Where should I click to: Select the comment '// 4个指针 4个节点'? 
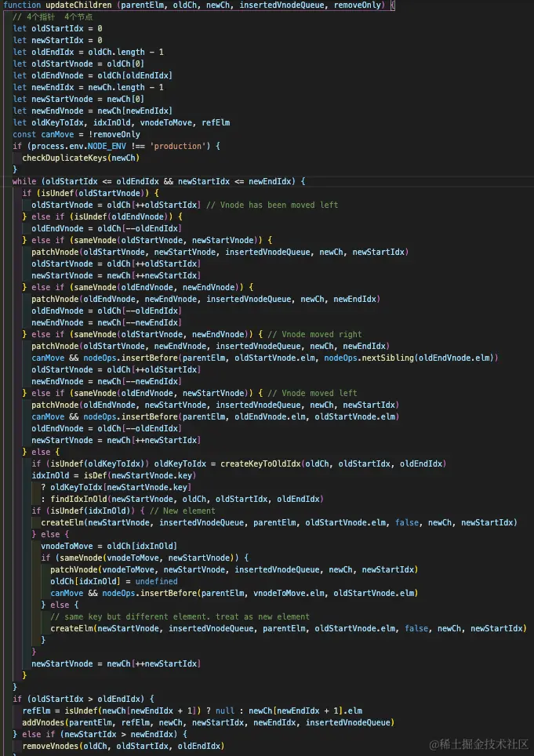pyautogui.click(x=53, y=17)
